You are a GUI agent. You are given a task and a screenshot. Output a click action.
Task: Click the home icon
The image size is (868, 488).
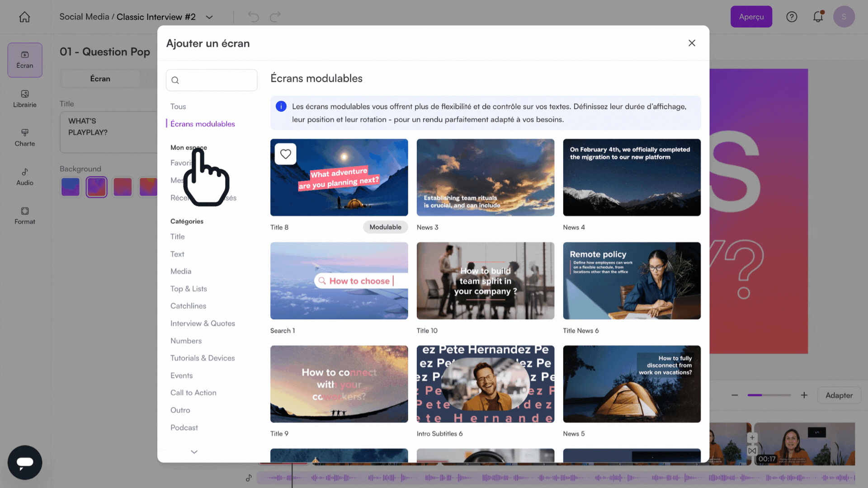24,17
